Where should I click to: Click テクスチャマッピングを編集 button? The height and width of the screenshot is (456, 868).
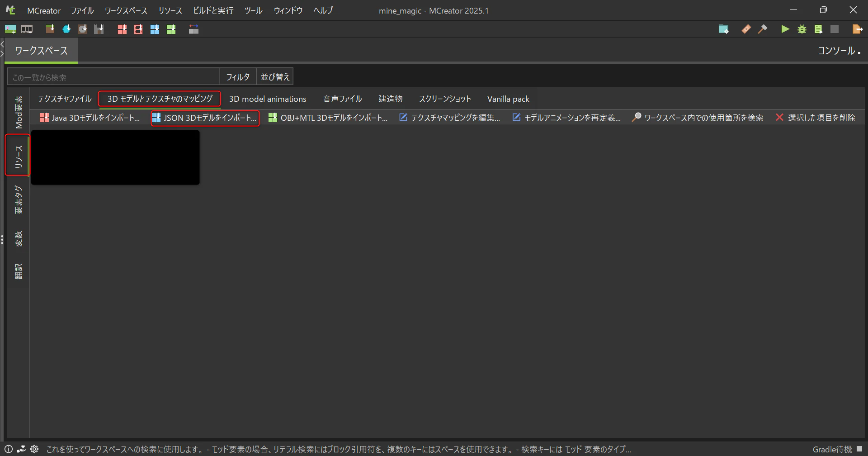coord(449,118)
